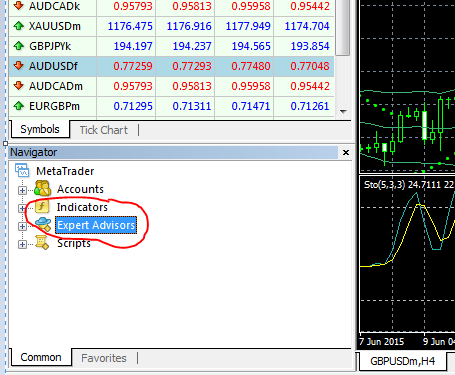Select the Accounts people icon
Screen dimensions: 455x375
tap(42, 188)
